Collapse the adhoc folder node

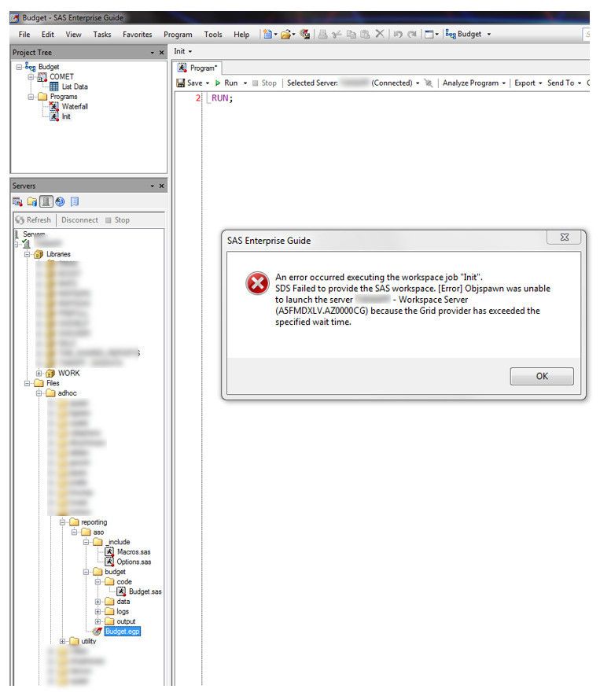tap(39, 393)
